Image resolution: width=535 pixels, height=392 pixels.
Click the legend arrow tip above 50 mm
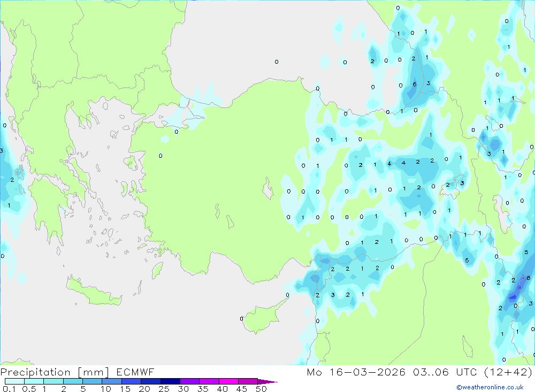pos(267,382)
